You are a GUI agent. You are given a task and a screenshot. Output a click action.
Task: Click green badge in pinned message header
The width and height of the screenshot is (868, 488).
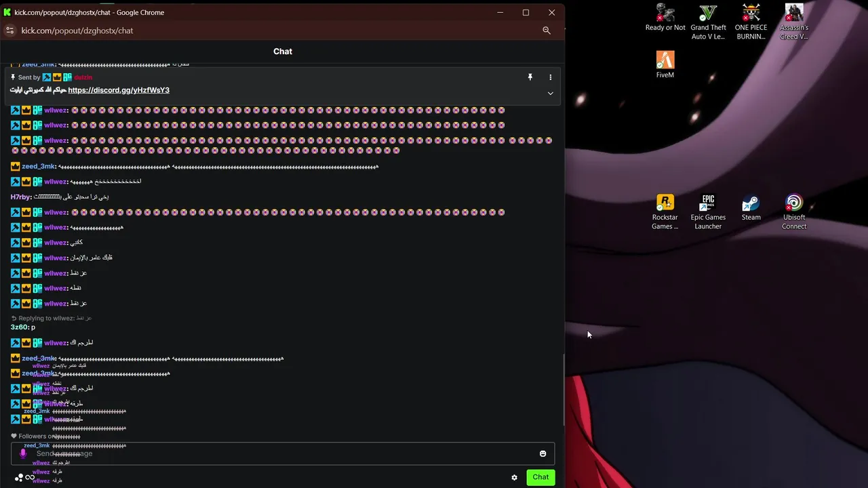[67, 77]
